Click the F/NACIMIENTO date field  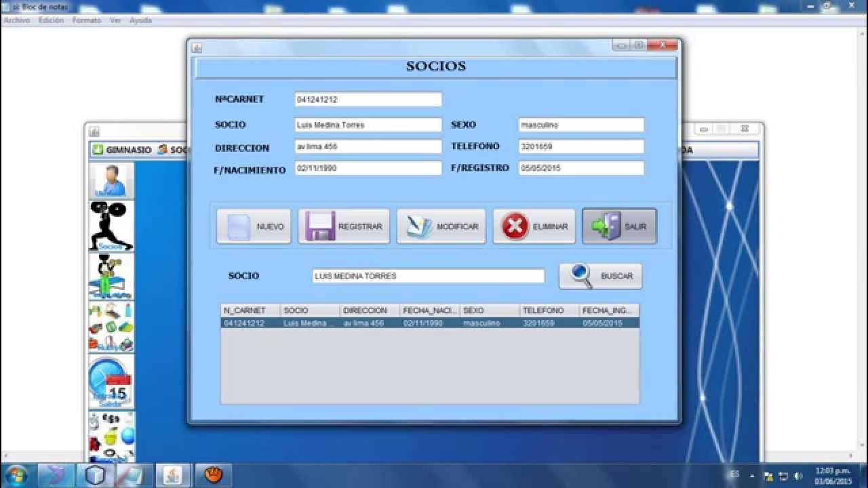(x=368, y=168)
